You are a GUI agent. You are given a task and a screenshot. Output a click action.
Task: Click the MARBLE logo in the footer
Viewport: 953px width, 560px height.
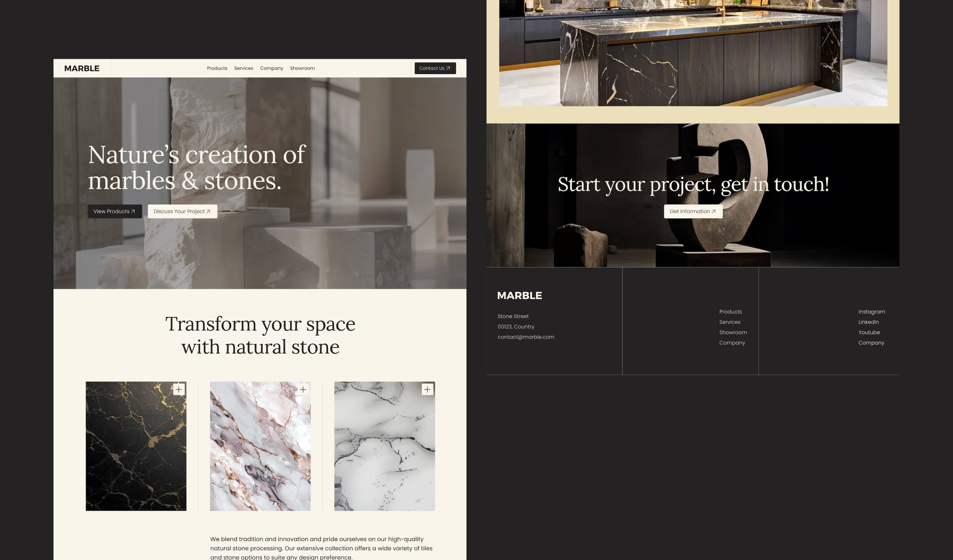(x=519, y=295)
